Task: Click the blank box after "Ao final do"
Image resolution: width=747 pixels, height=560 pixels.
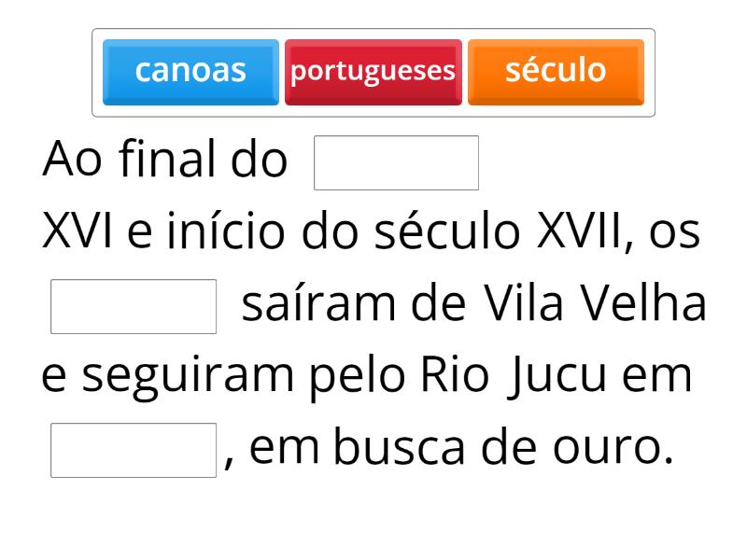Action: [x=396, y=162]
